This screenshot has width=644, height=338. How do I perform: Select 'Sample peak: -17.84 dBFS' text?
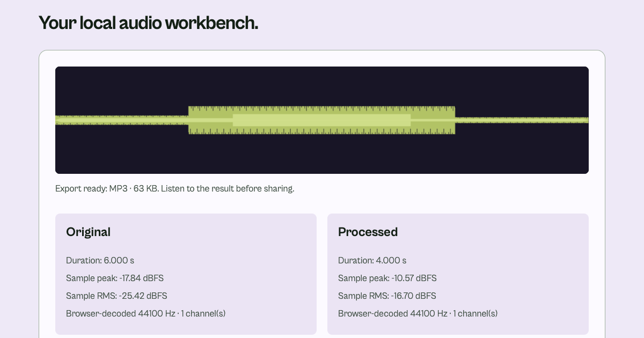[x=115, y=278]
